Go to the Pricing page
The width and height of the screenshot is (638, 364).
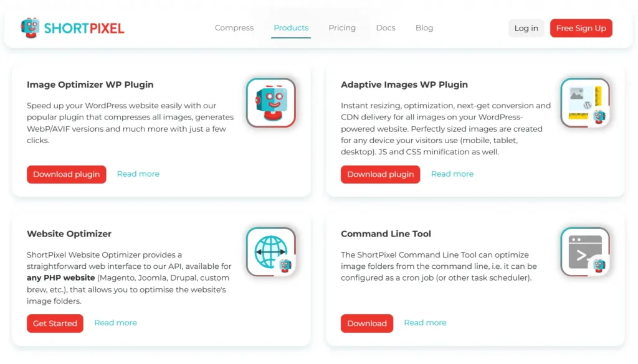click(x=342, y=27)
